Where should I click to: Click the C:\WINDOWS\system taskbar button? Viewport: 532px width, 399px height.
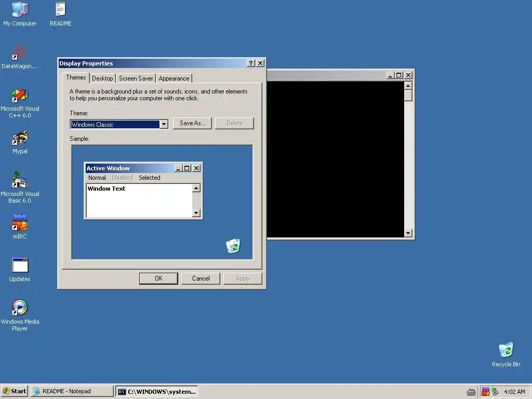tap(157, 392)
